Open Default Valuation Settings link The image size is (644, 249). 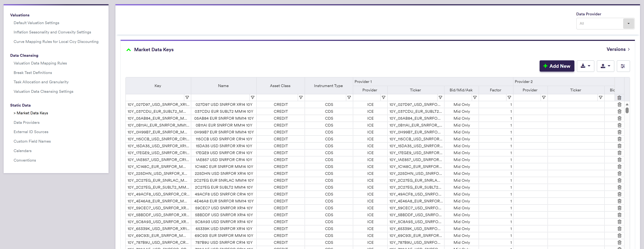[x=37, y=23]
